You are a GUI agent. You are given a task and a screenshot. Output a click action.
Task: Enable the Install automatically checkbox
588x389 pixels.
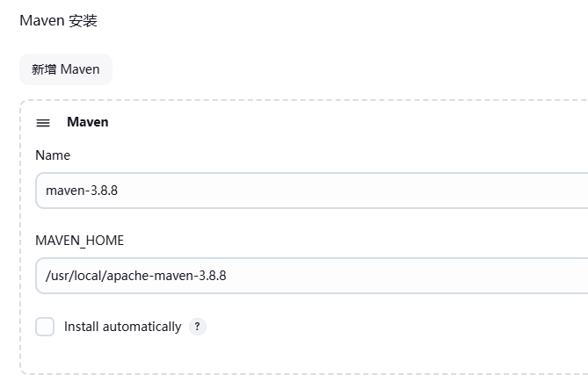pos(45,327)
